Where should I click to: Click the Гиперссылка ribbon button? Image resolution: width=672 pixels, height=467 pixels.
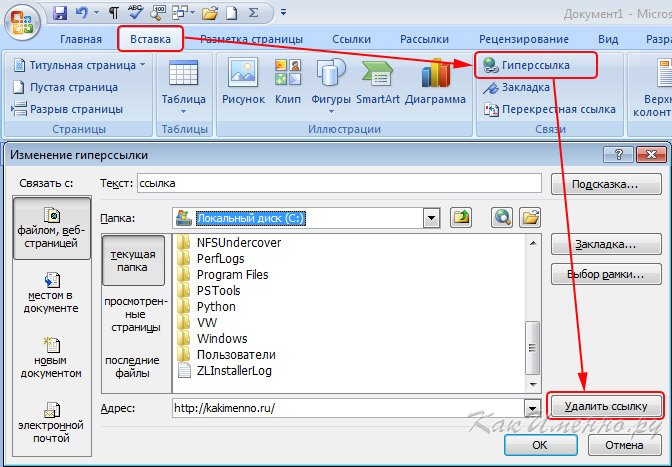pyautogui.click(x=535, y=65)
